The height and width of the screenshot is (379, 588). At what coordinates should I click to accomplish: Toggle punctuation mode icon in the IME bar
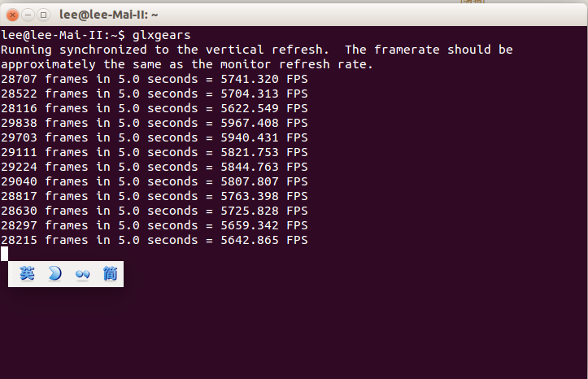pyautogui.click(x=82, y=275)
